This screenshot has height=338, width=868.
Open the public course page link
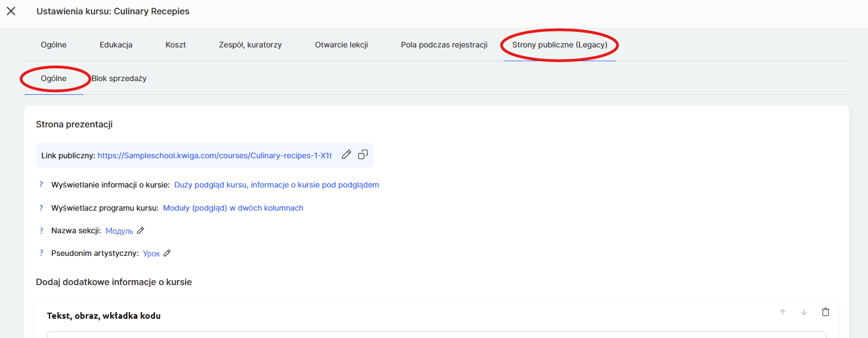pyautogui.click(x=215, y=155)
